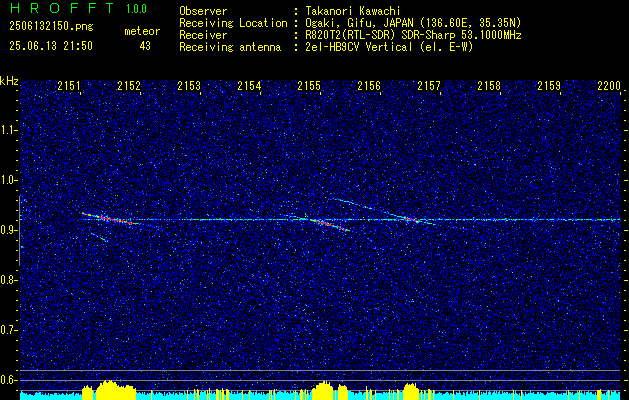Click the Receiving Location field label
Image resolution: width=629 pixels, height=400 pixels.
click(x=233, y=23)
